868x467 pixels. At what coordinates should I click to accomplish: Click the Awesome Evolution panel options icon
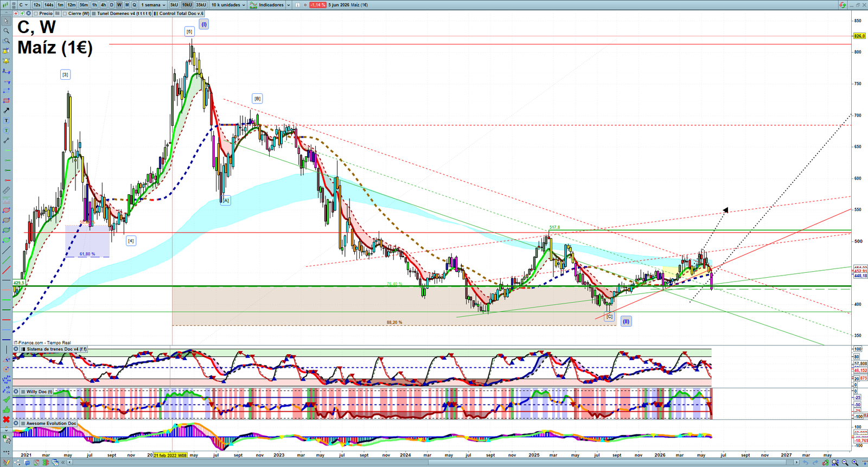(16, 423)
